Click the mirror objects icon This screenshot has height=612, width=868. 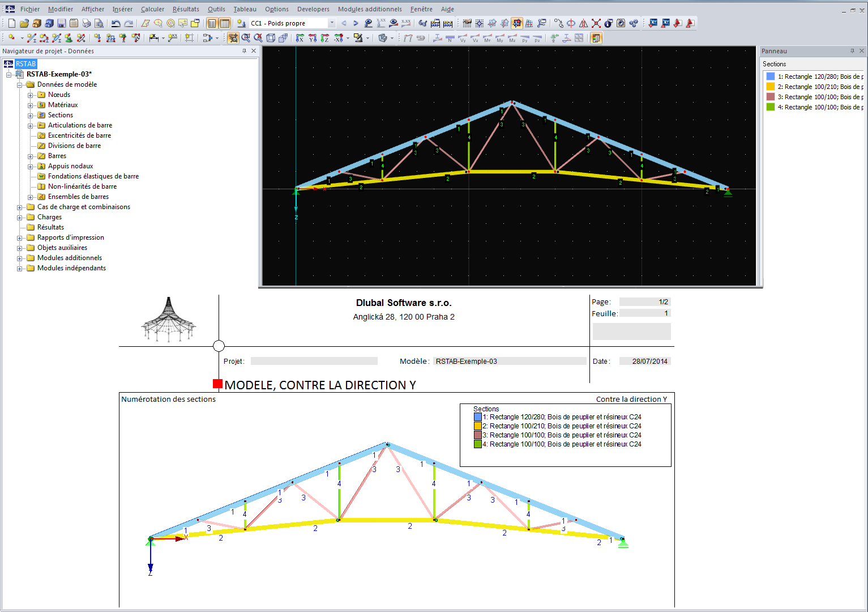[583, 23]
